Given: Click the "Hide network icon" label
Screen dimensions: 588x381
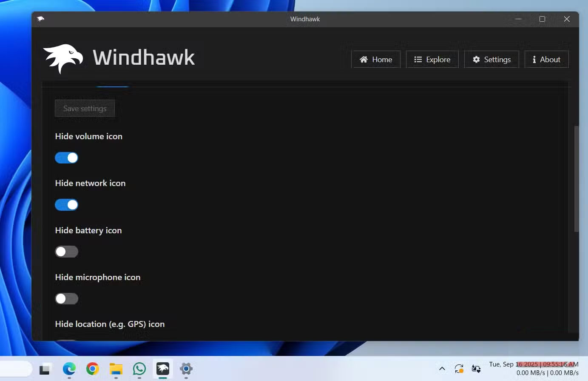Looking at the screenshot, I should tap(91, 183).
